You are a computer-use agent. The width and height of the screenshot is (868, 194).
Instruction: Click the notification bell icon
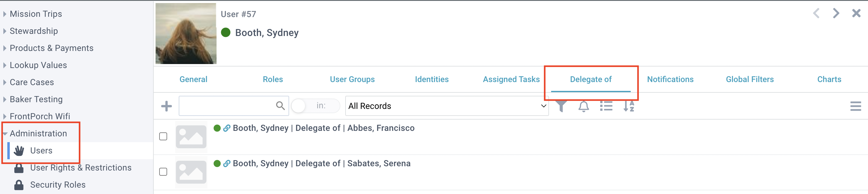pos(584,106)
